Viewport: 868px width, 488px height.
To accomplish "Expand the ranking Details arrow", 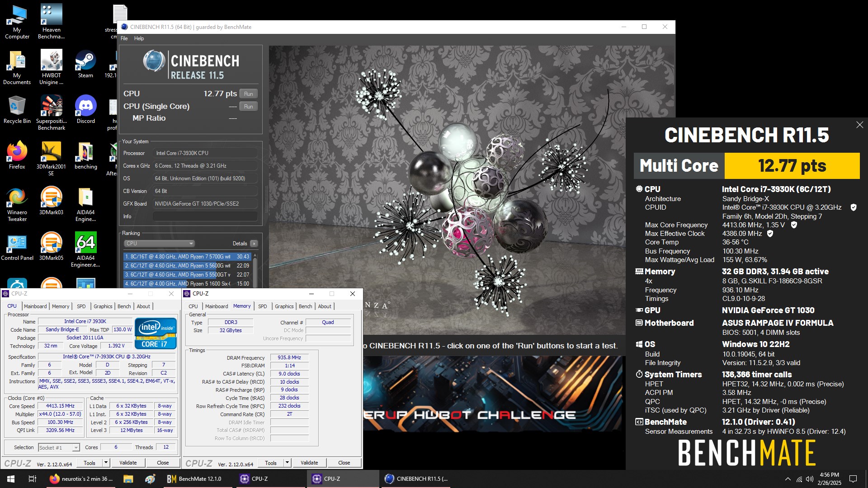I will click(x=254, y=244).
